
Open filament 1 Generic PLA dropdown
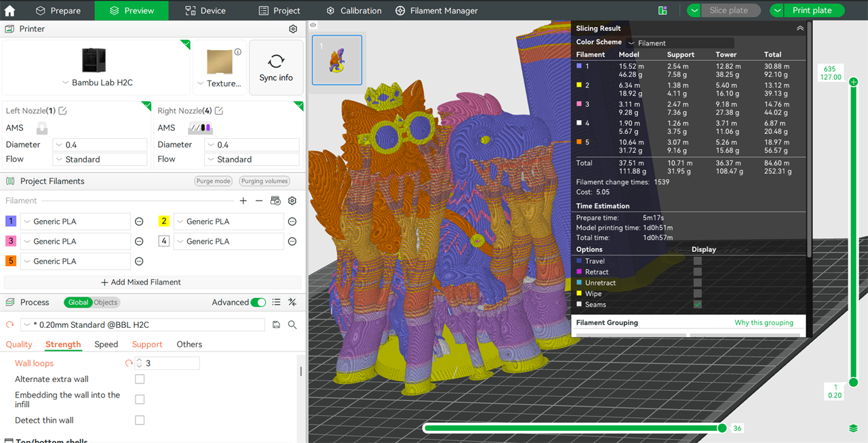click(x=75, y=221)
